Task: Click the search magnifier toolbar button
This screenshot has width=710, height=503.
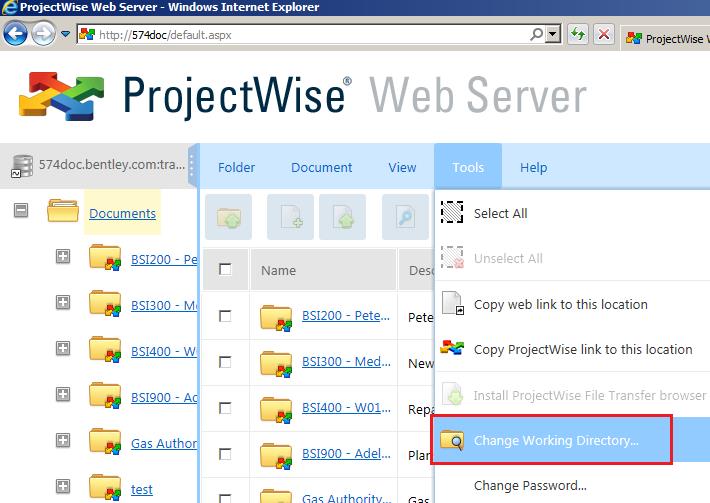Action: click(405, 217)
